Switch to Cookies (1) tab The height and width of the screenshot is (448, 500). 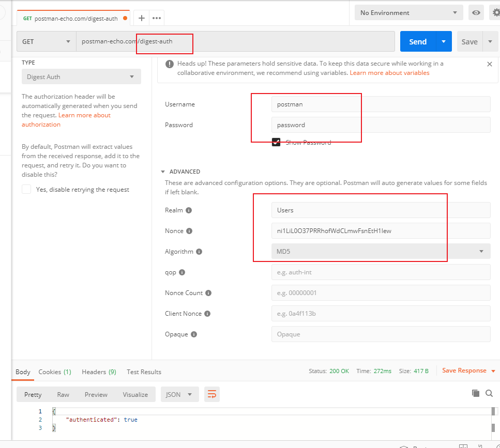coord(55,372)
